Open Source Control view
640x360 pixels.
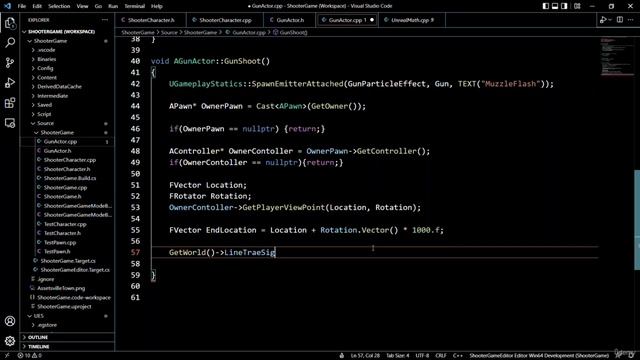pyautogui.click(x=10, y=62)
